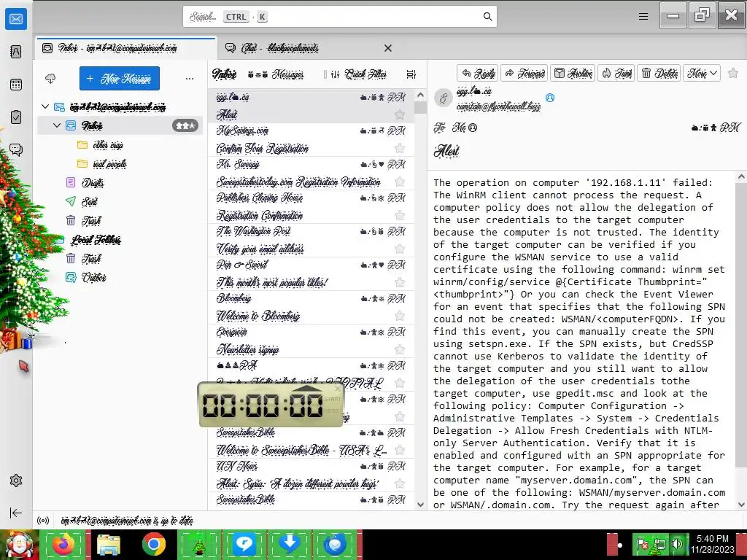Switch to the Chat tab
747x560 pixels.
[x=309, y=48]
